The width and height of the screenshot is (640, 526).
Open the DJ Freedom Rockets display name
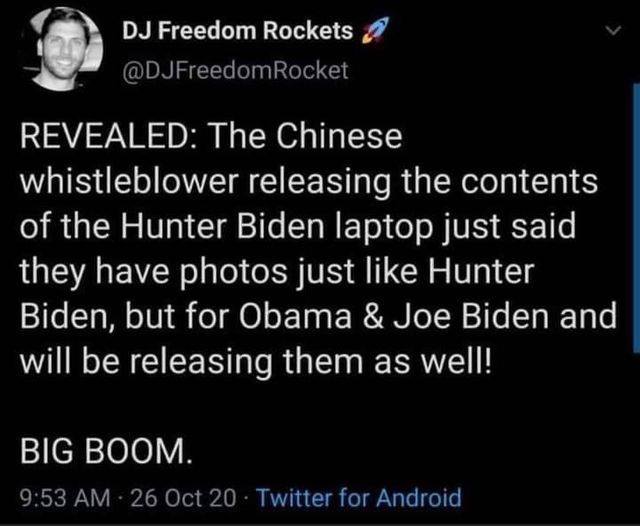(x=238, y=30)
